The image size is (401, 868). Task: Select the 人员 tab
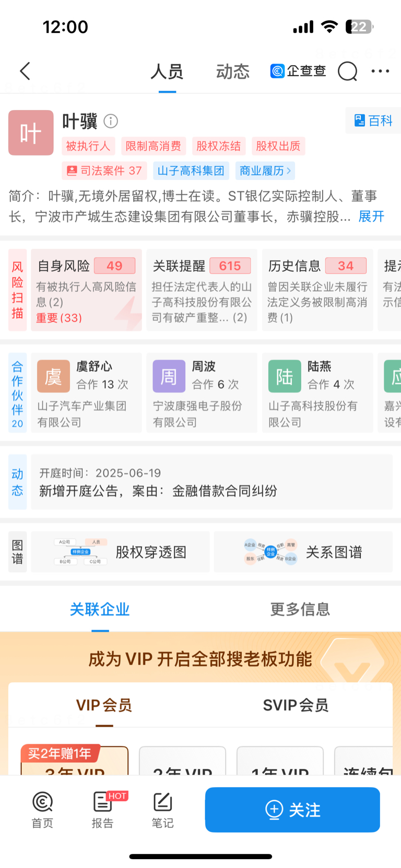[x=167, y=72]
